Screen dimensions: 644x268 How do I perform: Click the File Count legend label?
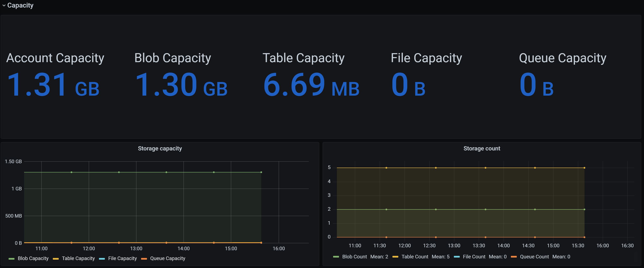tap(474, 257)
